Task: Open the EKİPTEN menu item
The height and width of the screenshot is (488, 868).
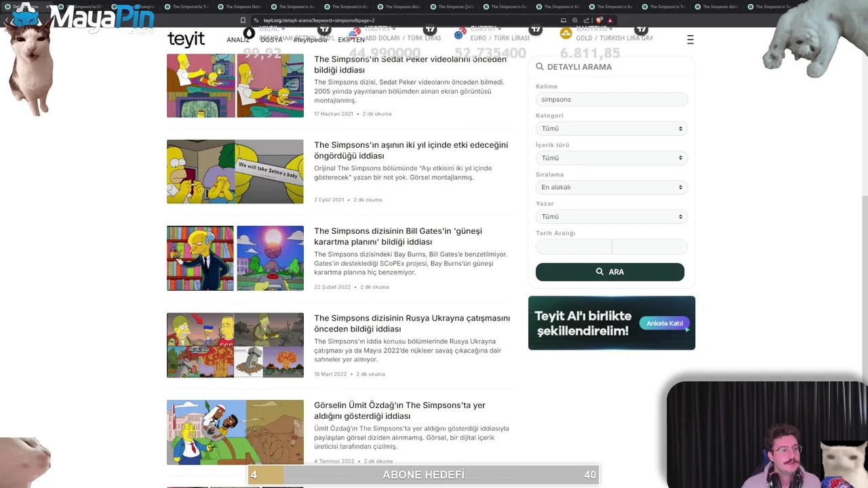Action: (x=351, y=40)
